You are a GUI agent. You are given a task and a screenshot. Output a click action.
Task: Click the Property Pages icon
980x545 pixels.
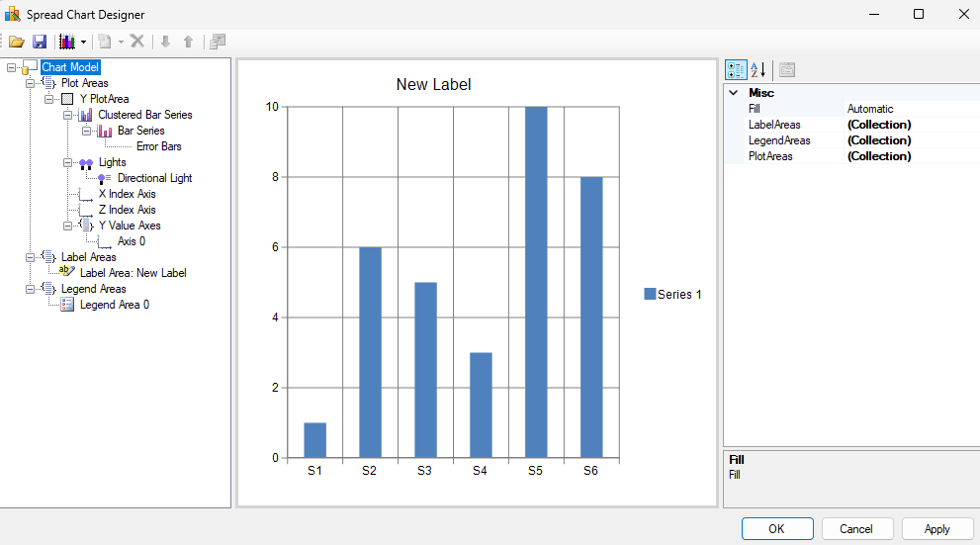coord(787,70)
